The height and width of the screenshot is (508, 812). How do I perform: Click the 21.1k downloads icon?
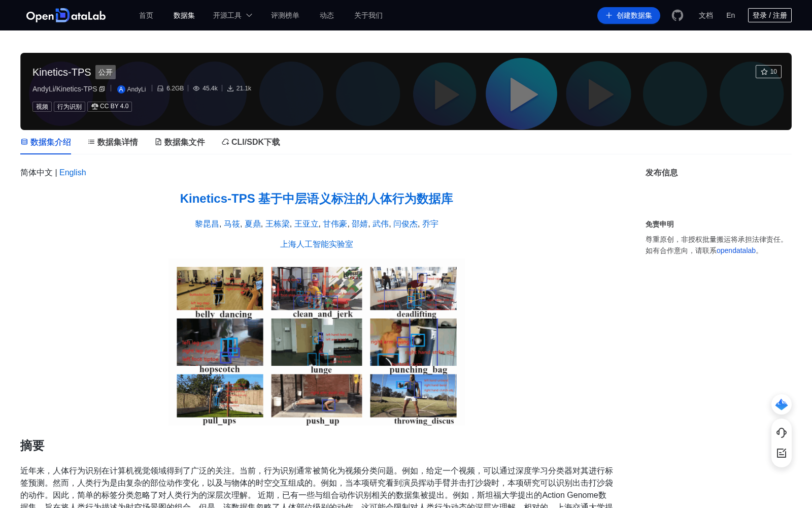[x=230, y=88]
